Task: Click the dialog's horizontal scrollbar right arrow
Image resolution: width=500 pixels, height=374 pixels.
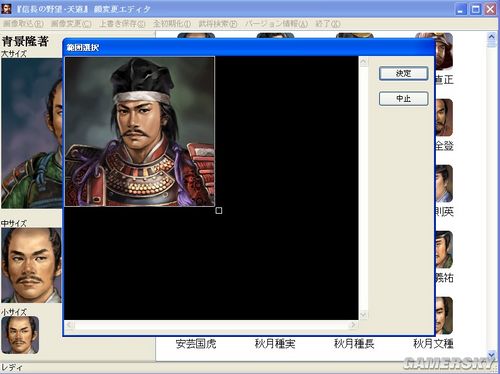Action: coord(353,325)
